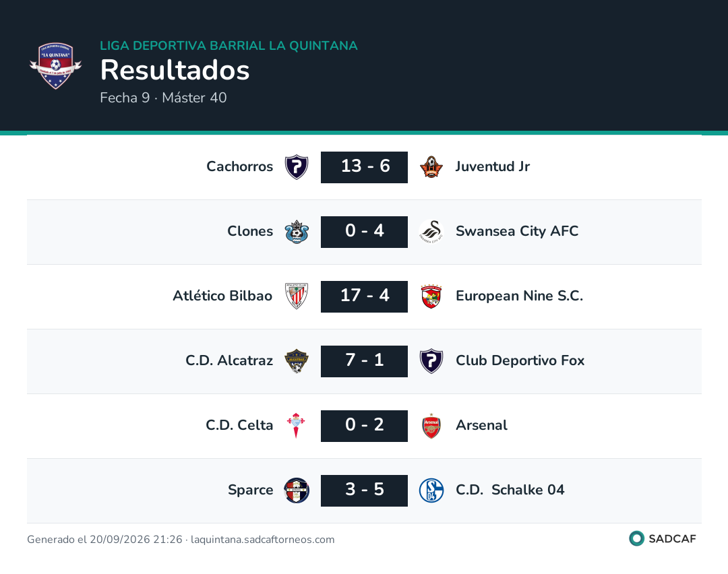
Task: Click the La Quintana league shield logo
Action: coord(56,65)
